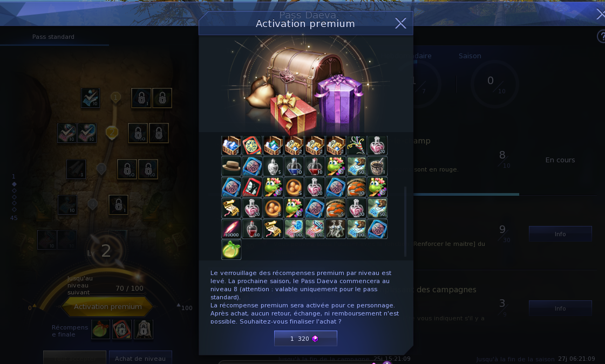Select the blue potion marked 10
The width and height of the screenshot is (605, 364).
[294, 166]
